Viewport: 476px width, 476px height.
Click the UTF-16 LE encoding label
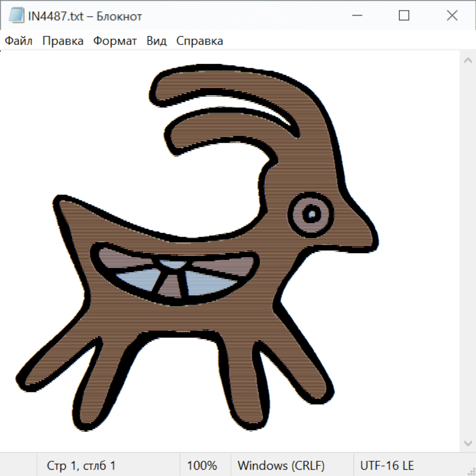coord(387,465)
